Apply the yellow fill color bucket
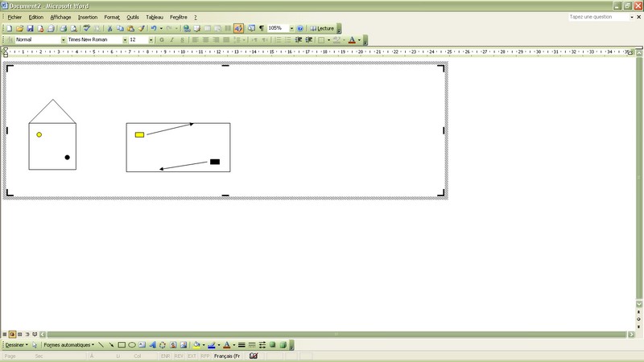The image size is (644, 362). click(x=196, y=345)
